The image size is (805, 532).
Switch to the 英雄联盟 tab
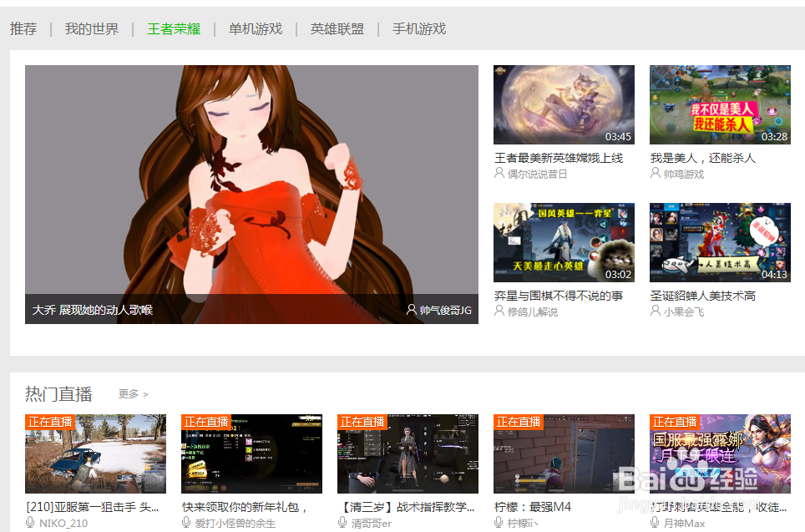pyautogui.click(x=337, y=28)
